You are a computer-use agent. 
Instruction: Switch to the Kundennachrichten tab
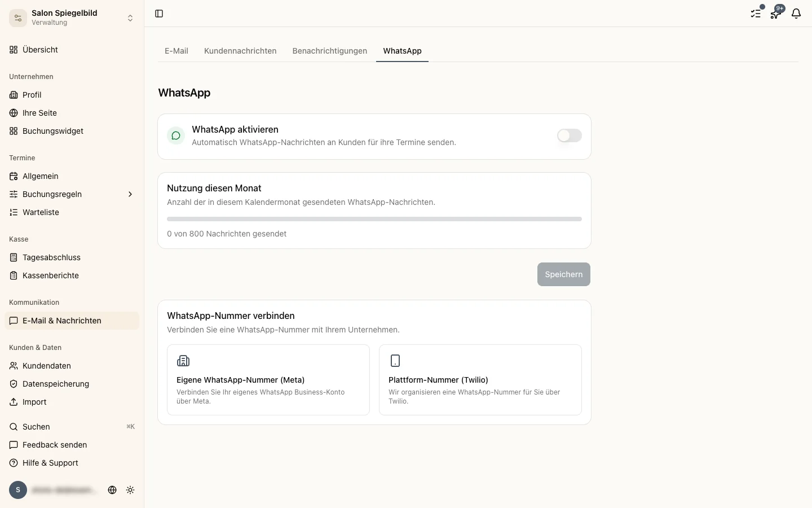pyautogui.click(x=240, y=51)
